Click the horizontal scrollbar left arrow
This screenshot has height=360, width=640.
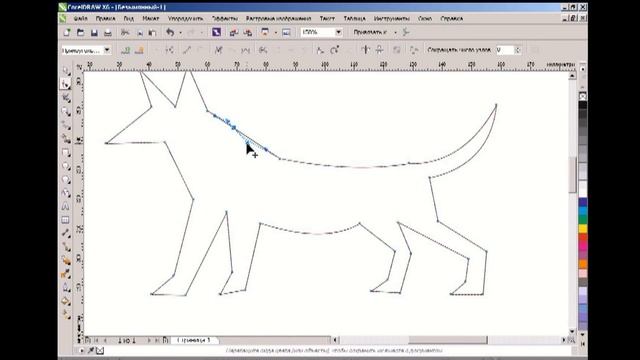coord(336,340)
